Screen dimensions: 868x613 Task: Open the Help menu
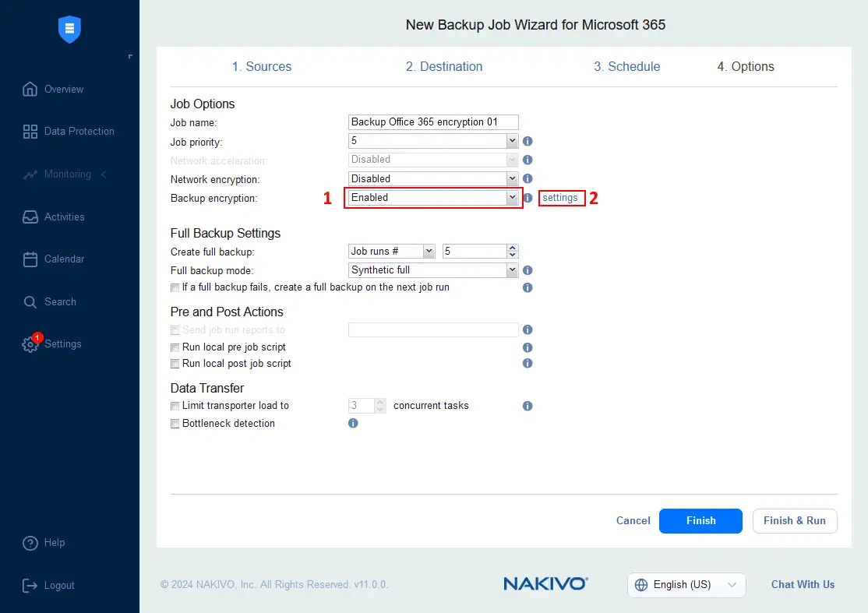click(x=44, y=543)
